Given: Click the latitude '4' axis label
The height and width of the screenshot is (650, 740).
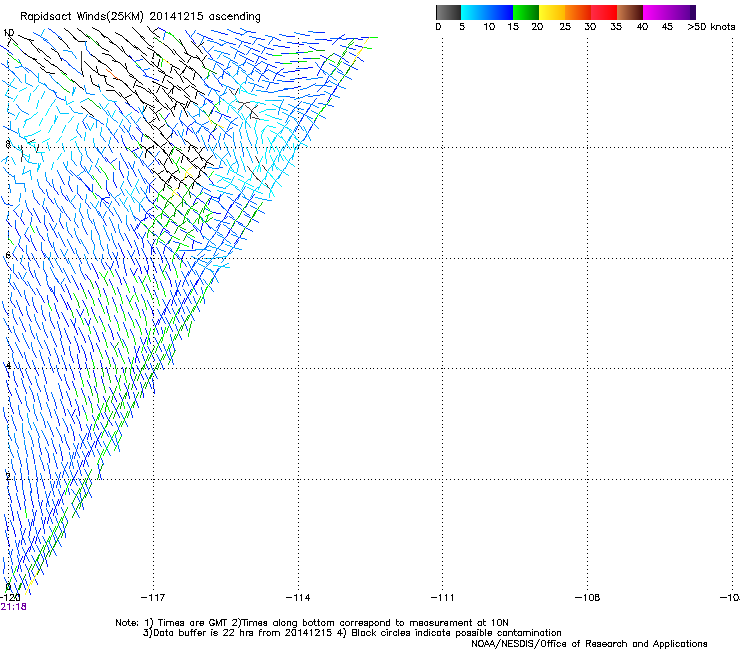Looking at the screenshot, I should 8,366.
